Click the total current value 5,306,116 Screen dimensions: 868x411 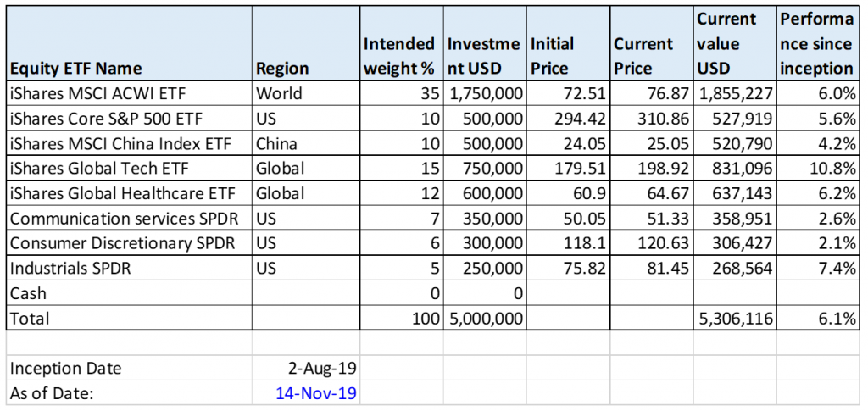[734, 318]
